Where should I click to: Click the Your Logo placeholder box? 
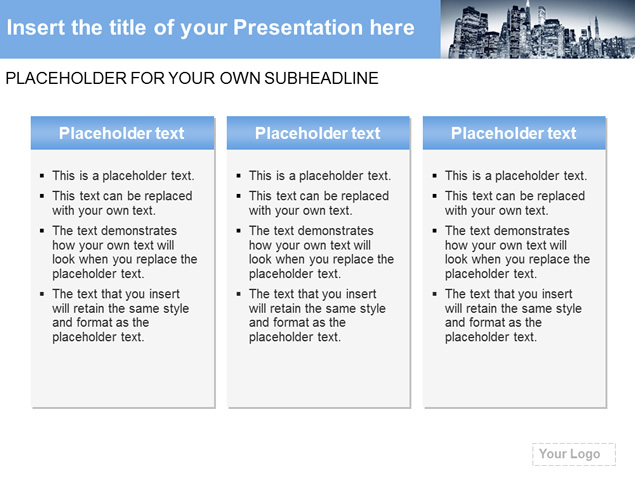574,454
